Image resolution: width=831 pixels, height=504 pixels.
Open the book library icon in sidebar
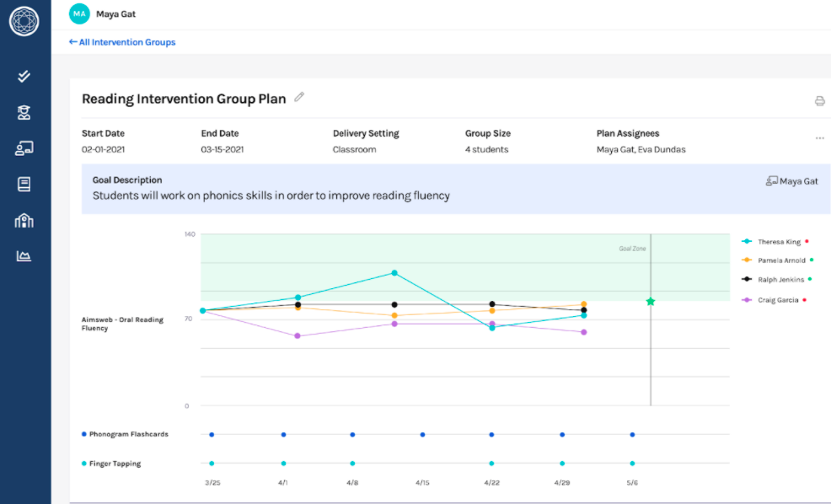(24, 184)
